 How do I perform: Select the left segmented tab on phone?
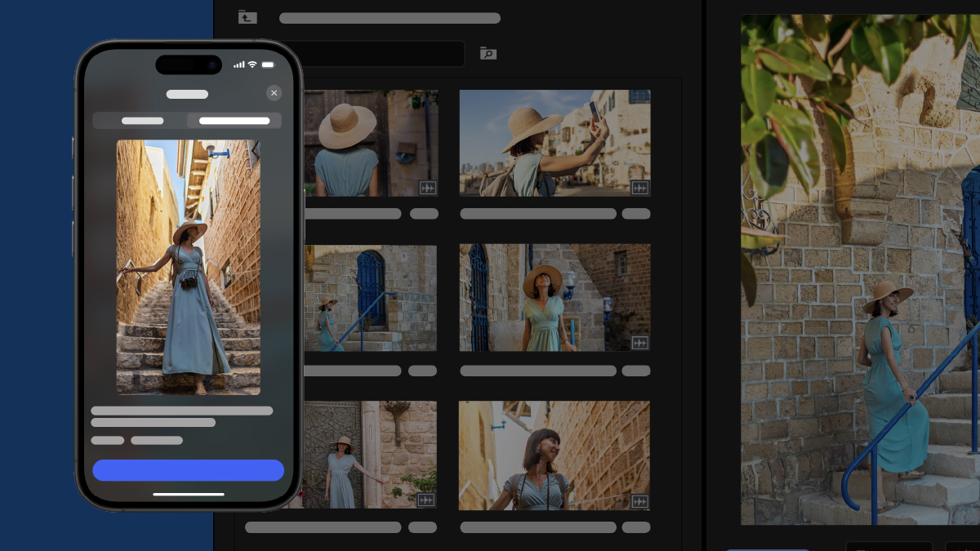[x=142, y=121]
